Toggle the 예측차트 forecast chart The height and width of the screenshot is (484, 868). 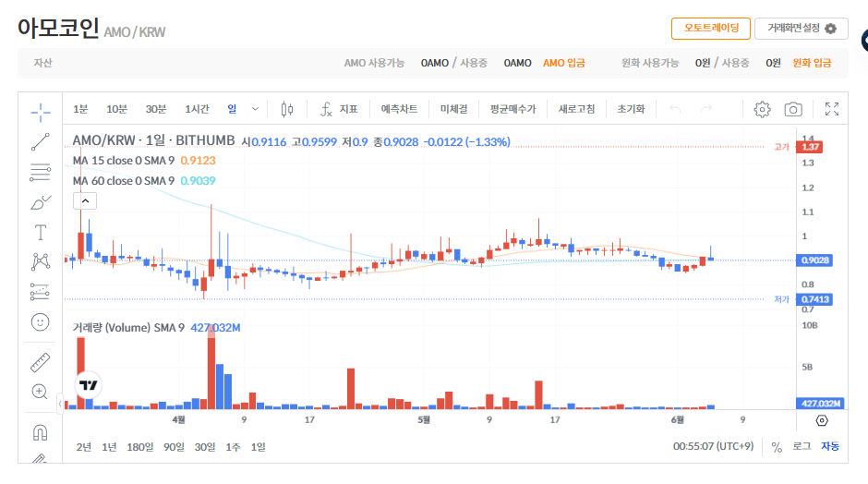(x=399, y=109)
